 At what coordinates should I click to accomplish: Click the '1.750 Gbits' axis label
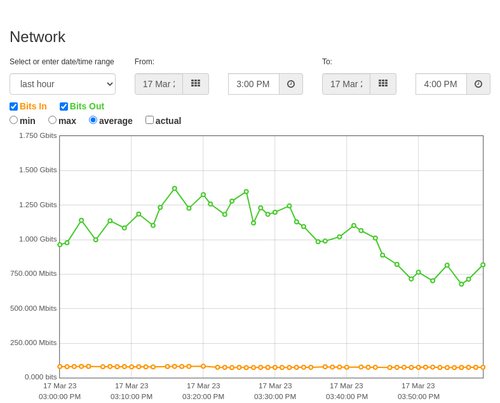click(x=38, y=136)
